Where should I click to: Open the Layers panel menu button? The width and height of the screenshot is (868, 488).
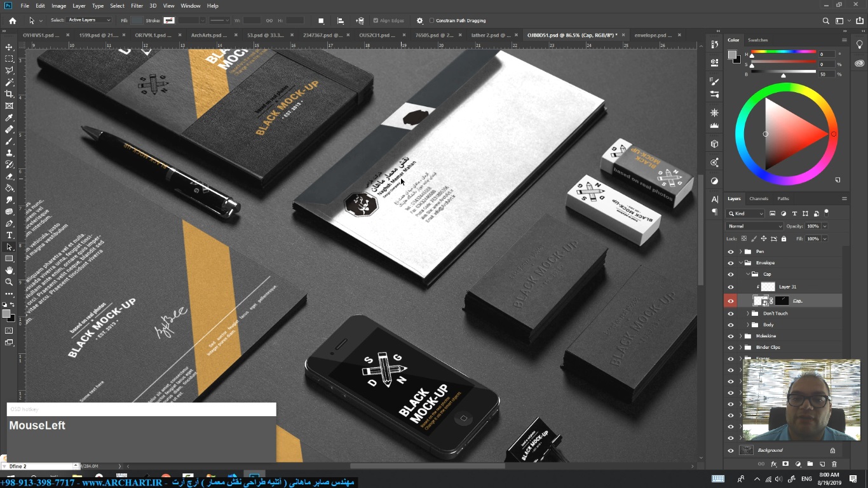tap(844, 199)
